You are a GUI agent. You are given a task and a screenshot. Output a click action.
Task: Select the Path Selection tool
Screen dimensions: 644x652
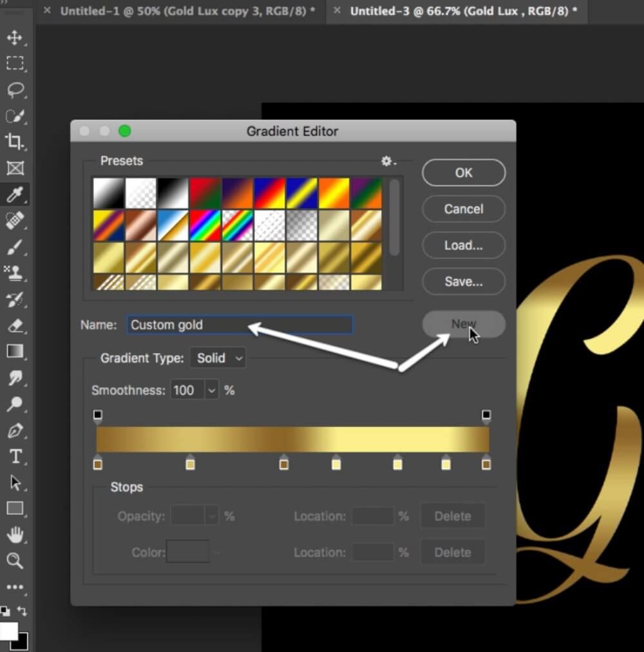[x=15, y=483]
